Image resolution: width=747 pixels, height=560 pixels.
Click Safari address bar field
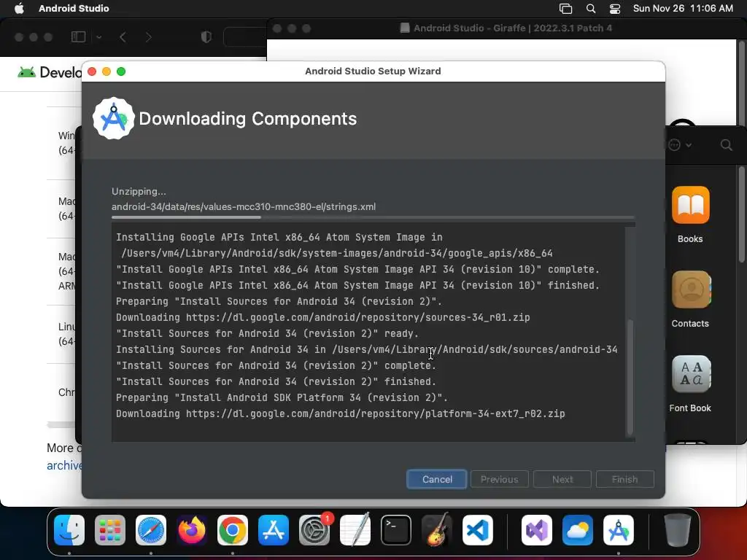(x=245, y=36)
